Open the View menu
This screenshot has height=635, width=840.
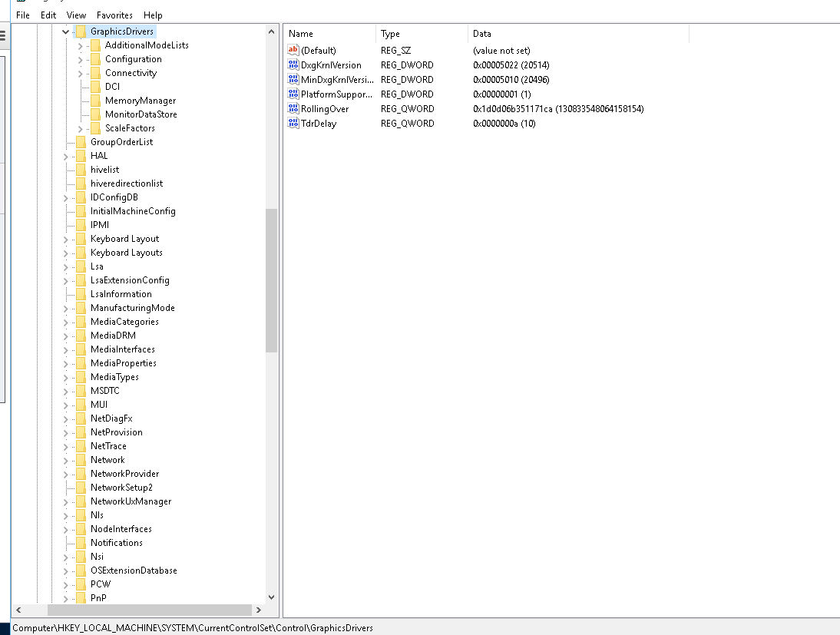tap(76, 15)
